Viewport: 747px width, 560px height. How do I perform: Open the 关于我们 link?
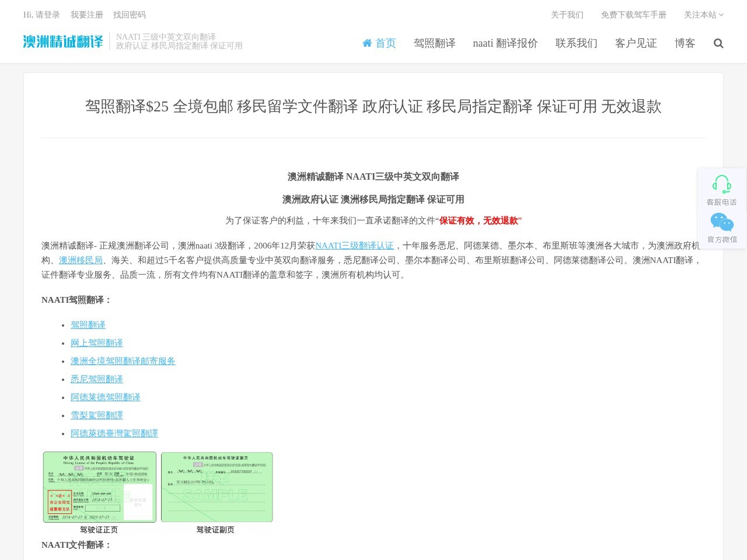(567, 15)
